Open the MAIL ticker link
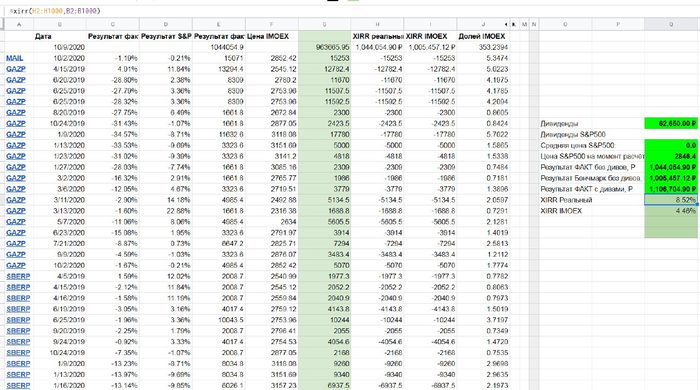The image size is (700, 390). tap(14, 58)
